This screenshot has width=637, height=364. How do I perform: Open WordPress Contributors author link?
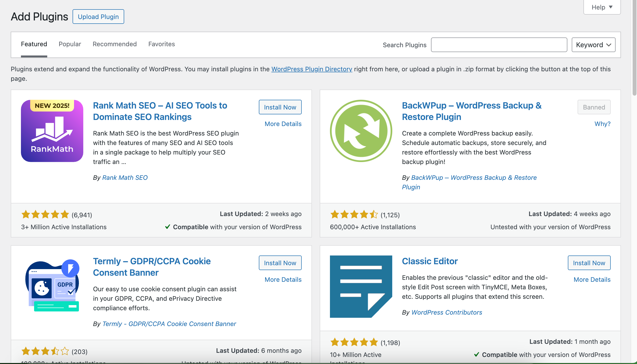pyautogui.click(x=447, y=312)
